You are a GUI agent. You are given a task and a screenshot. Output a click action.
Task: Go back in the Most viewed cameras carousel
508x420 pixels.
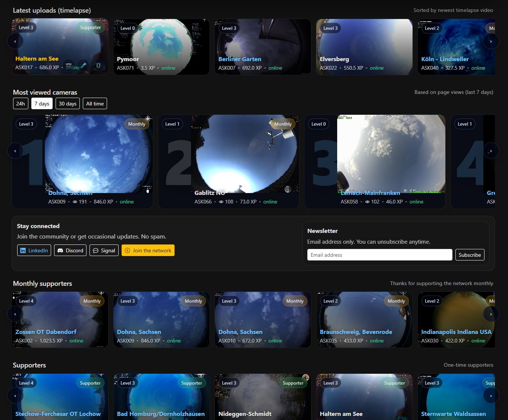coord(15,151)
